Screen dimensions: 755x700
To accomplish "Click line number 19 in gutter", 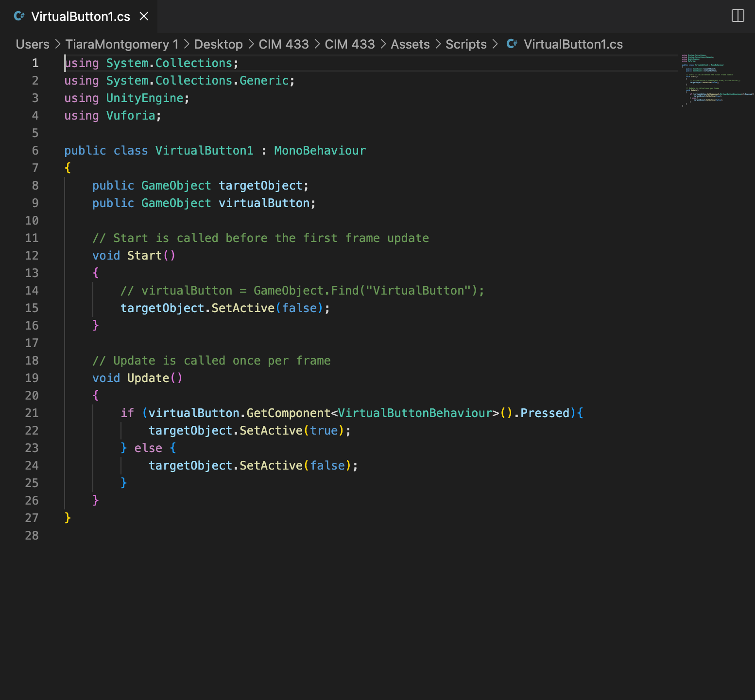I will point(32,378).
